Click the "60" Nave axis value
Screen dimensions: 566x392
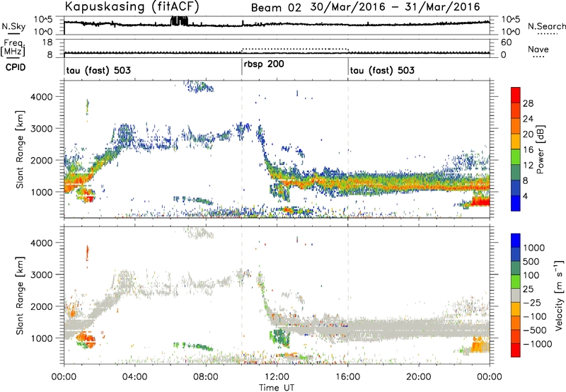point(506,42)
